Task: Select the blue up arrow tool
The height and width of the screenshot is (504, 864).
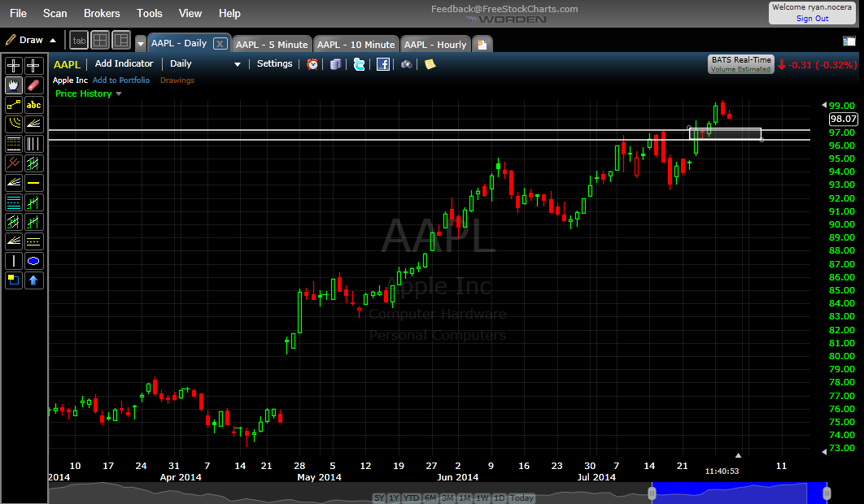Action: 33,280
